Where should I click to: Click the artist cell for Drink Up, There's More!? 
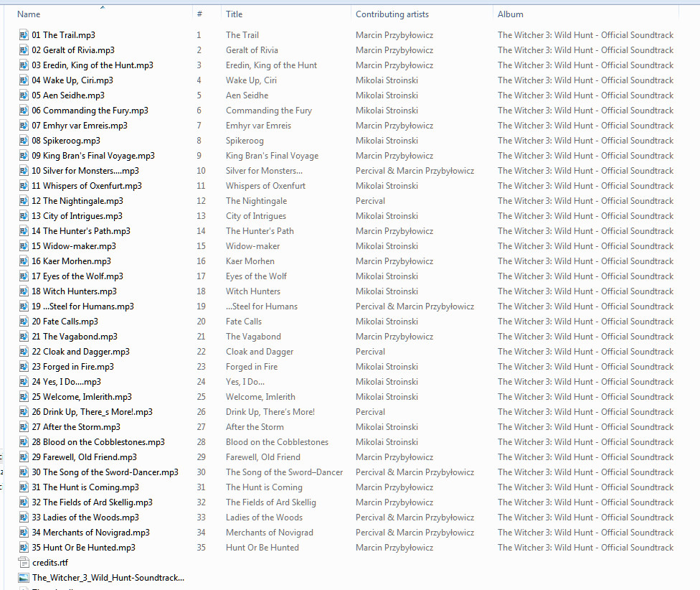pos(370,412)
